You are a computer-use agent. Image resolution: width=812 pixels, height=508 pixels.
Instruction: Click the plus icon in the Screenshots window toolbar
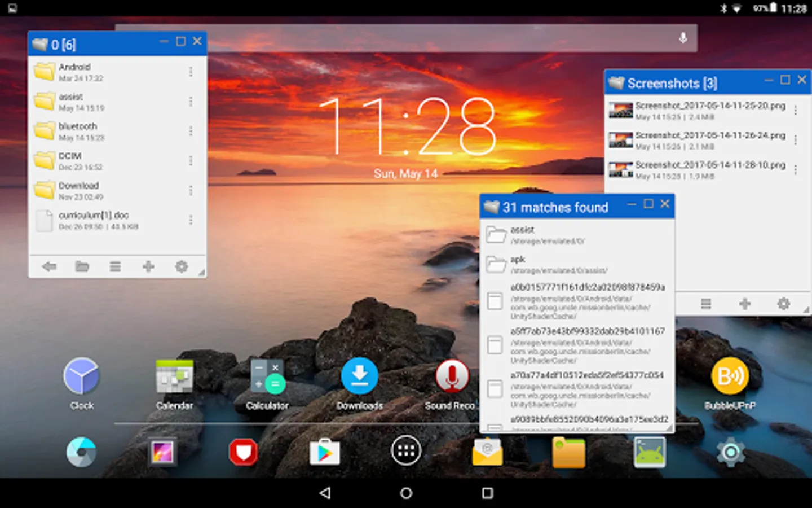[745, 304]
